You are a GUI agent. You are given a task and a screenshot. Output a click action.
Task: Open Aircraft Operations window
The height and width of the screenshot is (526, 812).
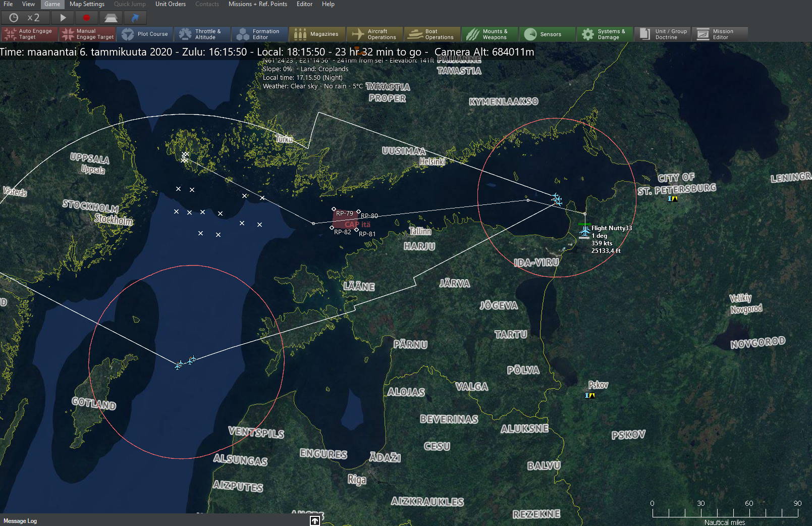(374, 34)
